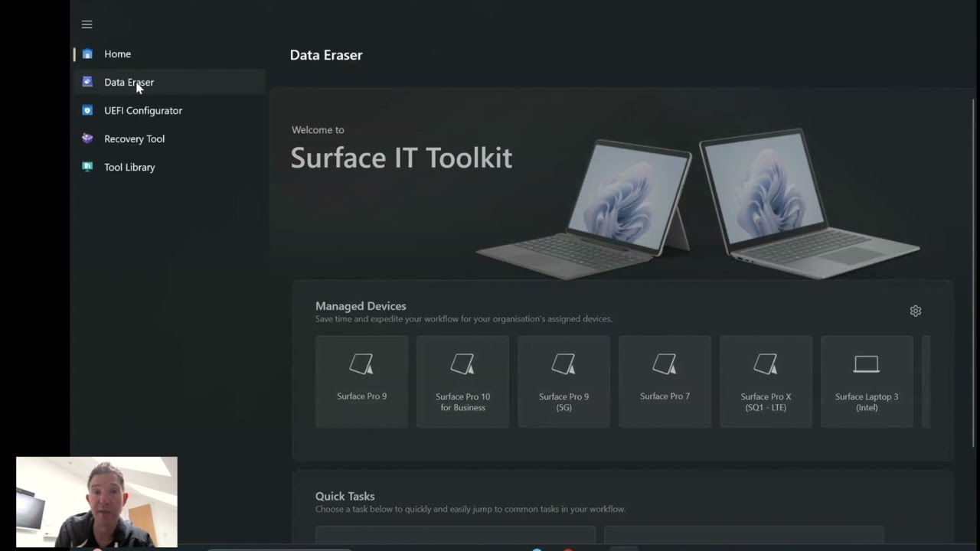This screenshot has width=980, height=551.
Task: Click the Home sidebar icon
Action: click(87, 54)
